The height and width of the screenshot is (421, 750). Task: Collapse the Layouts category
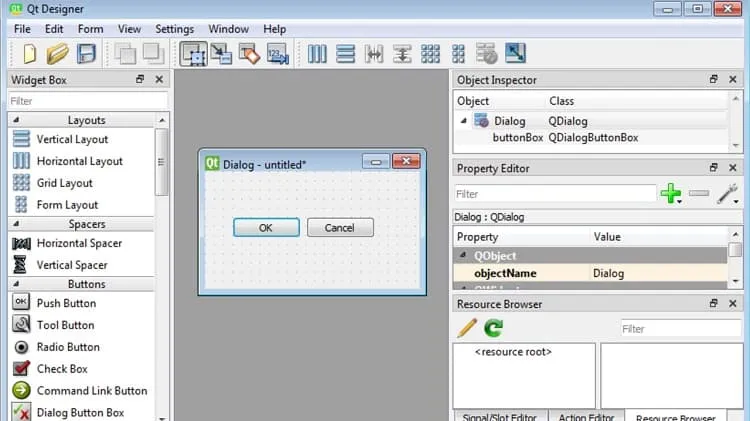(x=16, y=120)
